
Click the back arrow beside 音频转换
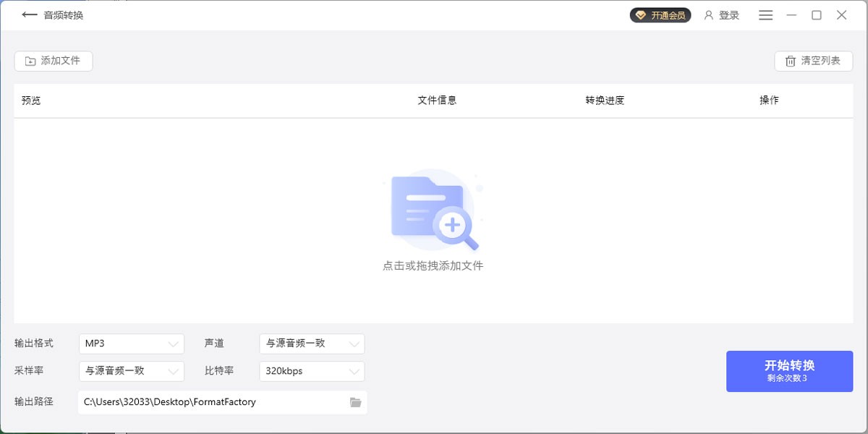click(29, 14)
